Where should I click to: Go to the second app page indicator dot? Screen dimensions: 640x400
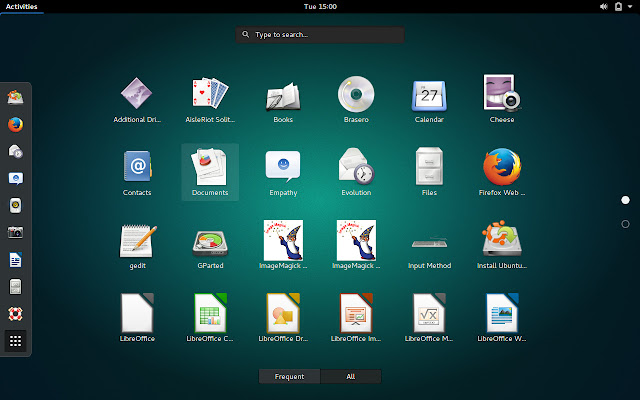tap(625, 224)
